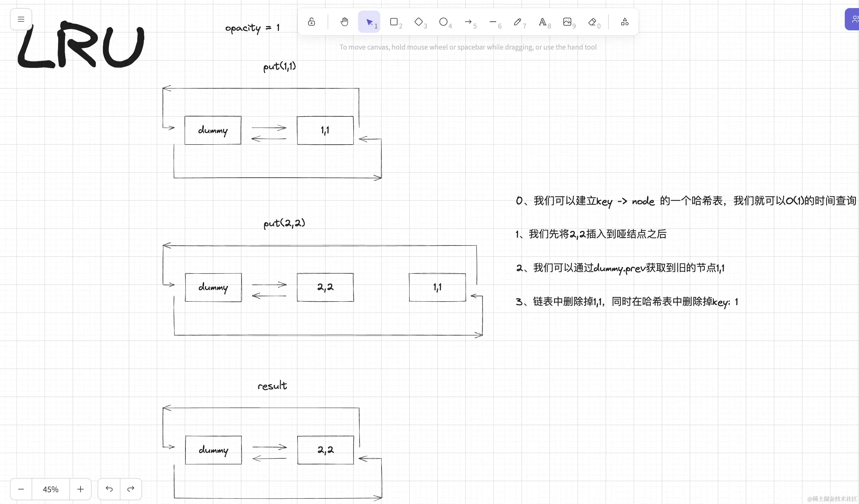
Task: Select the Text tool
Action: 543,22
